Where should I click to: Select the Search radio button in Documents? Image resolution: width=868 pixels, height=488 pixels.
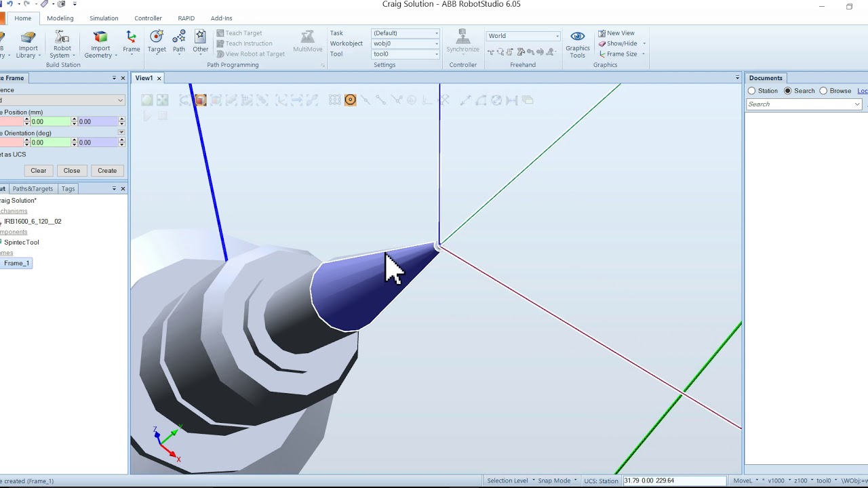787,91
